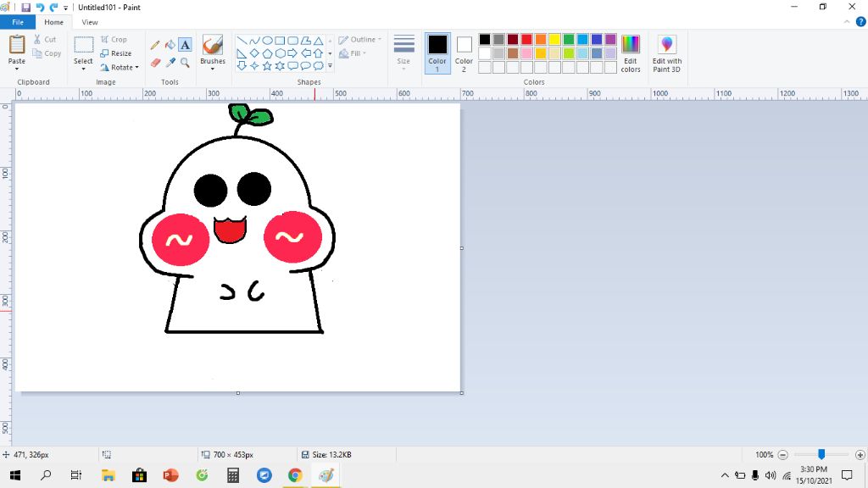Pick the Fill with color bucket tool

tap(170, 45)
